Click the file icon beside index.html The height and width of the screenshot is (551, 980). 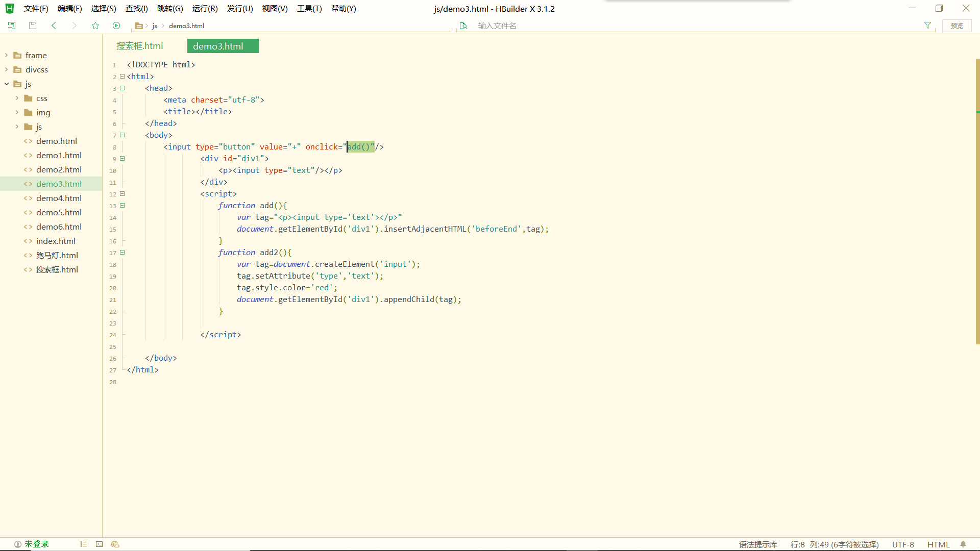pos(28,241)
